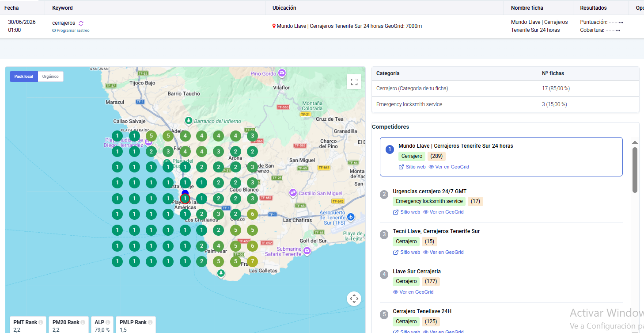This screenshot has height=333, width=644.
Task: Show Urgencias cerrajero 24/7 GMT in GeoGrid
Action: [443, 212]
